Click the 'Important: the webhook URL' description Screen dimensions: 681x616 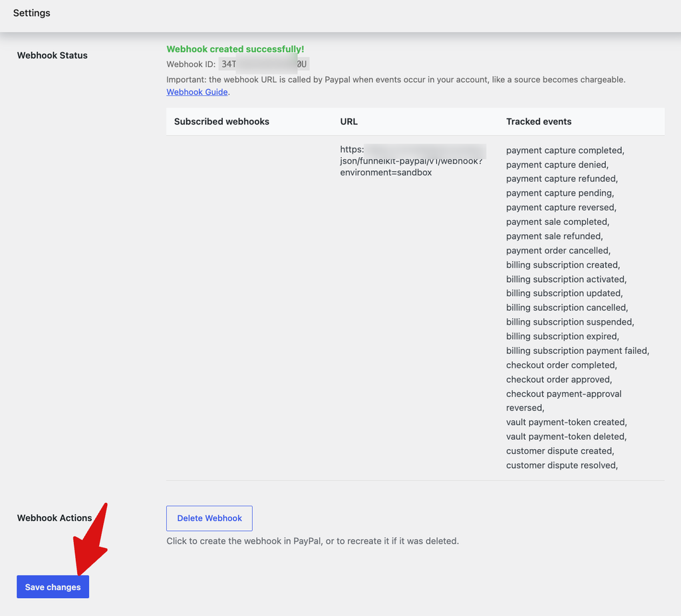[396, 80]
